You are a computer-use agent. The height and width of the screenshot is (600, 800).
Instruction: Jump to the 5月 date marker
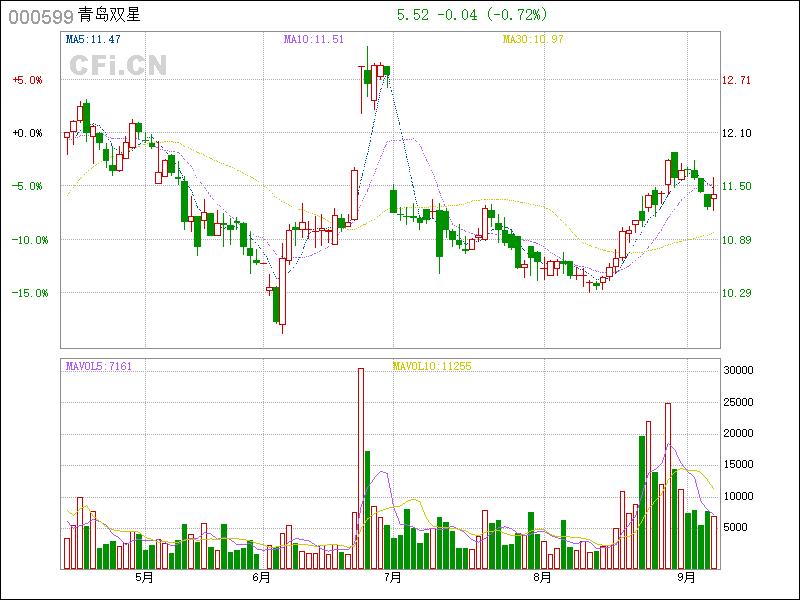[144, 577]
